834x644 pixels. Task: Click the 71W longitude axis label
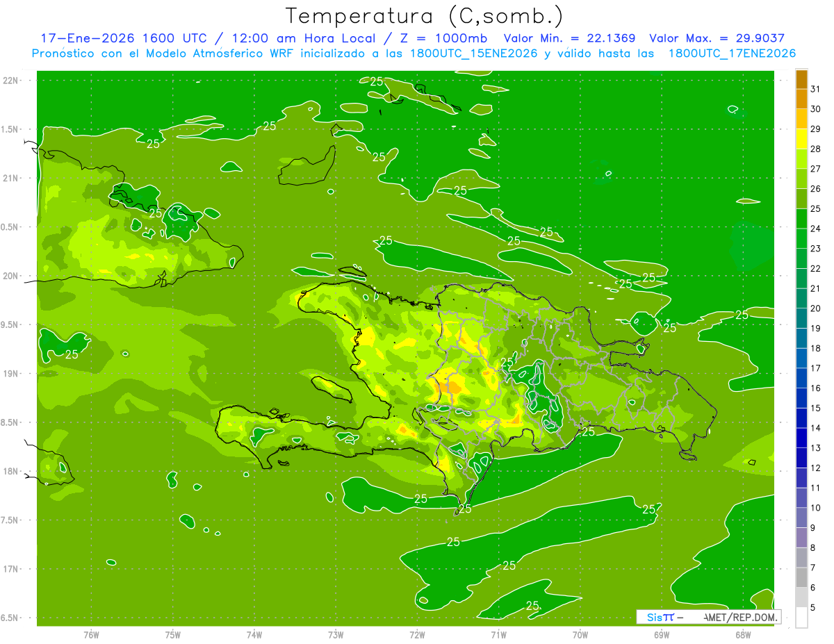click(x=498, y=635)
